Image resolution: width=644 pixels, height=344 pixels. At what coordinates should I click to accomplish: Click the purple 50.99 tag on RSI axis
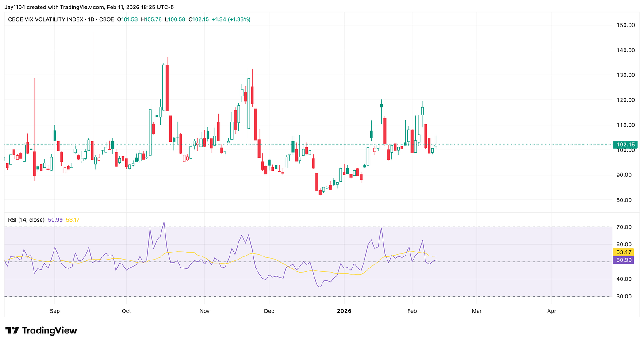(625, 260)
